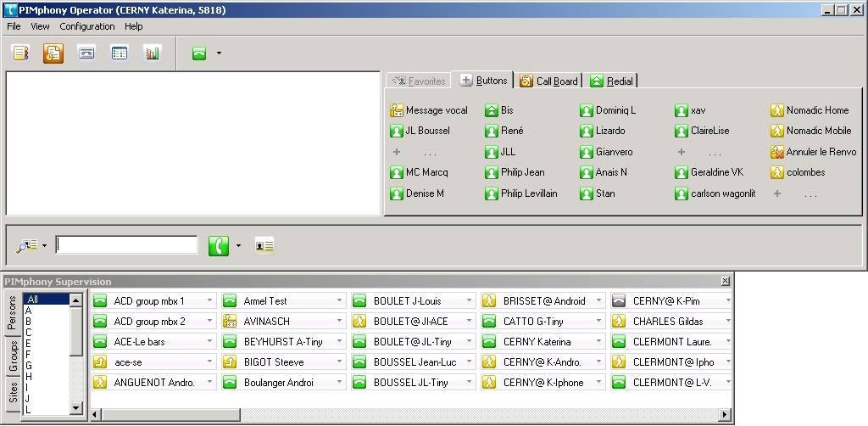Open the phone book toolbar icon
The image size is (868, 426).
tap(21, 53)
